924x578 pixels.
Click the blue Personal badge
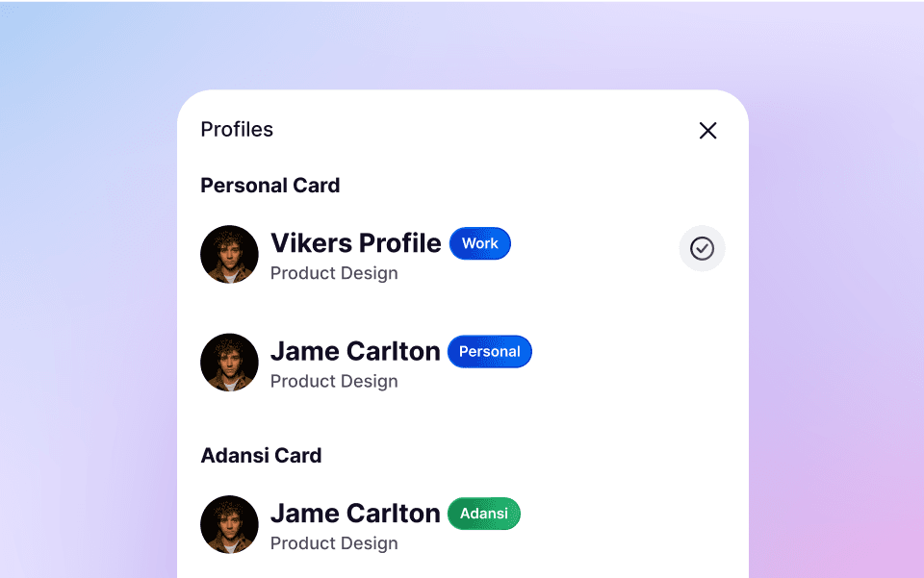click(x=489, y=351)
